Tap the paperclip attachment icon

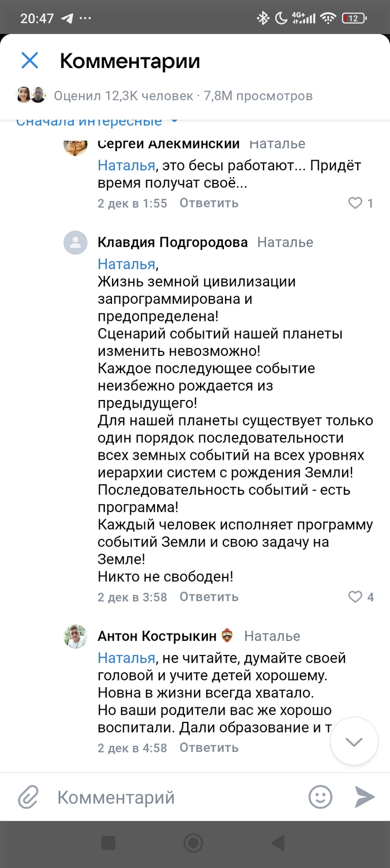[x=28, y=797]
